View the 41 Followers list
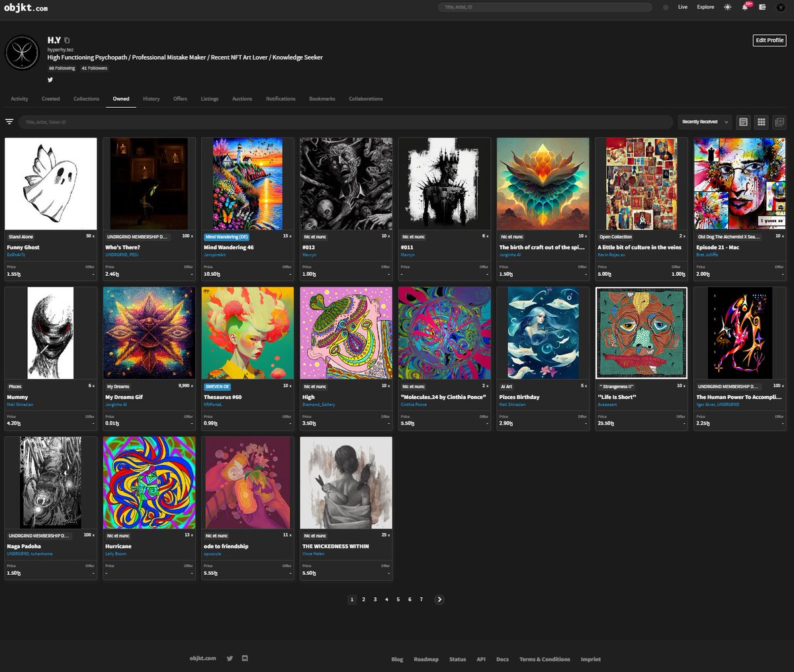The height and width of the screenshot is (672, 794). click(95, 68)
